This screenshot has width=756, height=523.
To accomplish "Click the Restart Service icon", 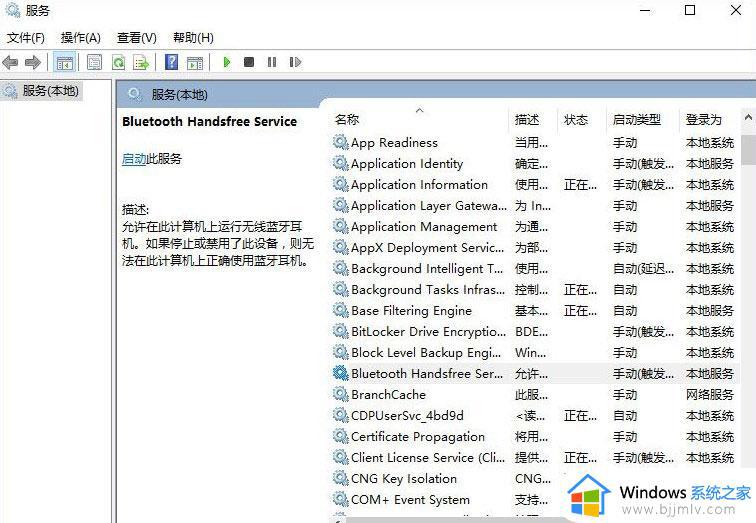I will point(295,62).
